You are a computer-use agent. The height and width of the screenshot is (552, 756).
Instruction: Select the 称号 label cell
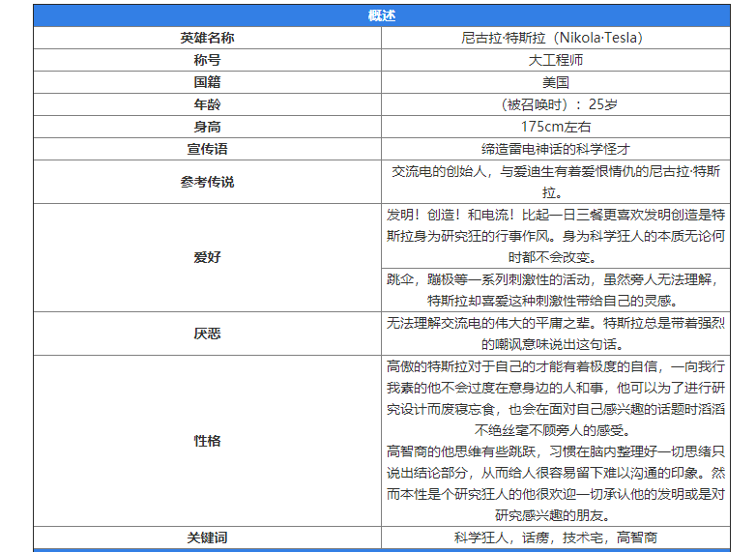pos(207,60)
